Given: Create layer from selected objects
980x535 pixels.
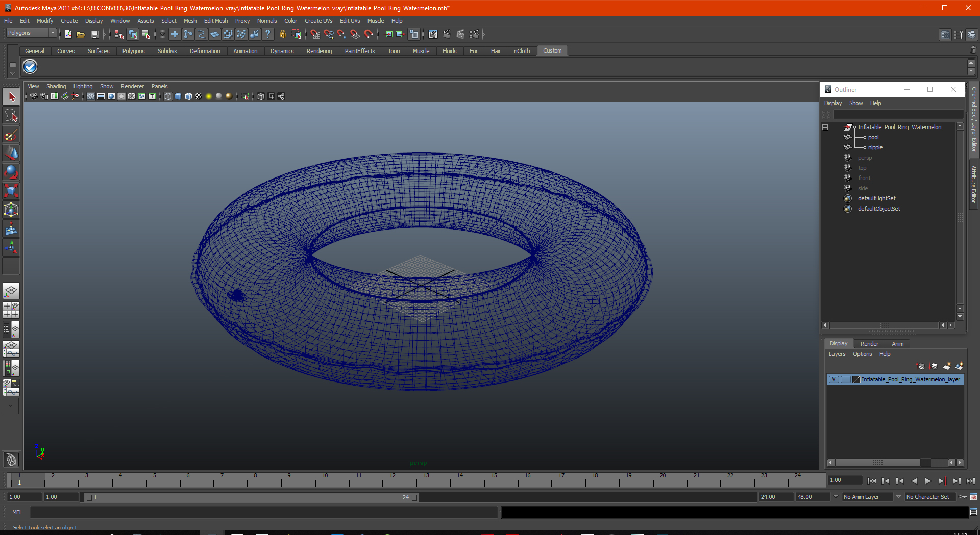Looking at the screenshot, I should coord(959,366).
